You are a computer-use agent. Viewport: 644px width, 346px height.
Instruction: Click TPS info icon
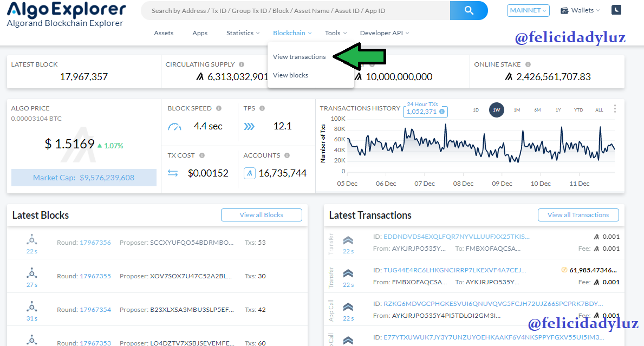click(x=262, y=108)
